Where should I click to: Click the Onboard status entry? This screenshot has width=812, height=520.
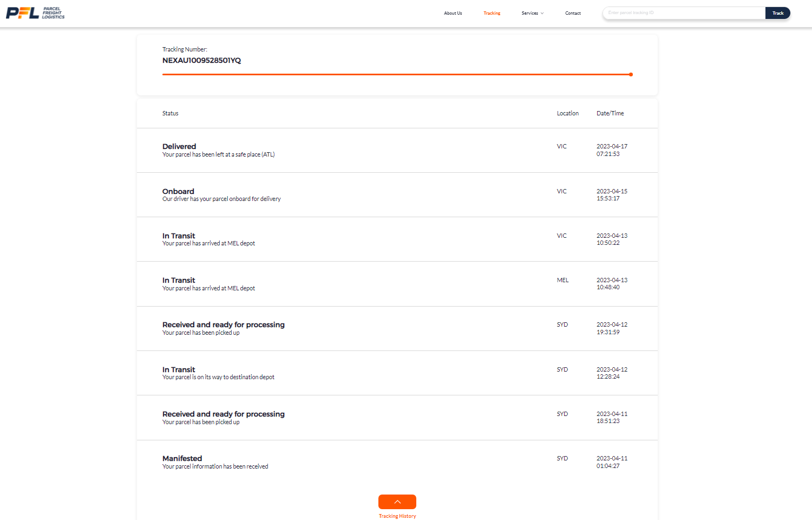pos(178,191)
